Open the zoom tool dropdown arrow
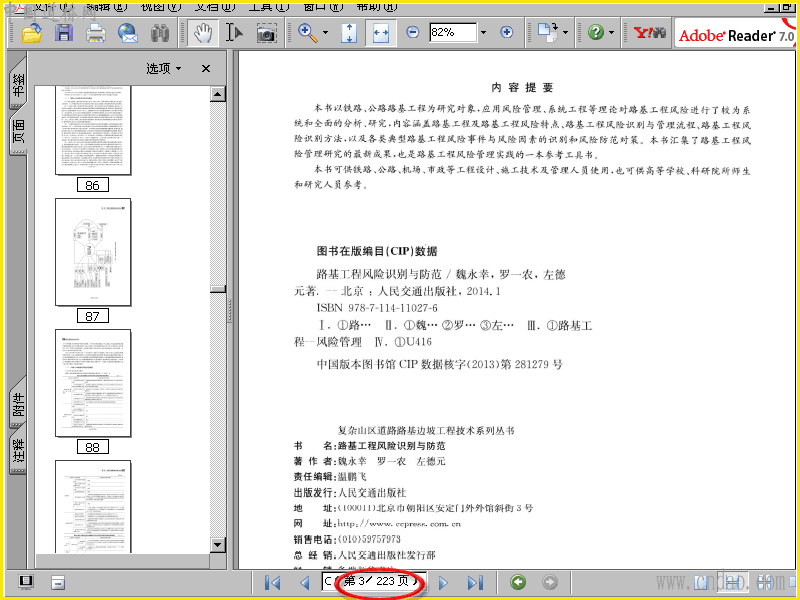The height and width of the screenshot is (600, 800). point(326,33)
